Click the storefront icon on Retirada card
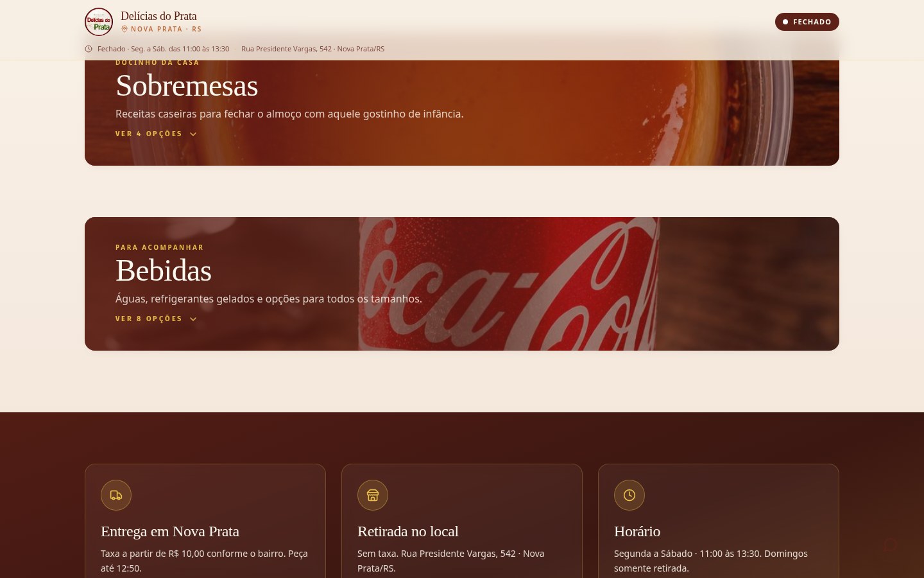This screenshot has height=578, width=924. click(373, 495)
